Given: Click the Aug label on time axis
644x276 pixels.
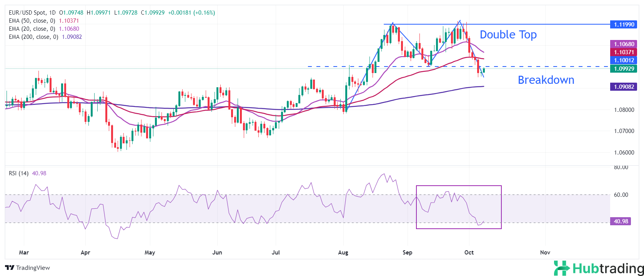Looking at the screenshot, I should [343, 253].
